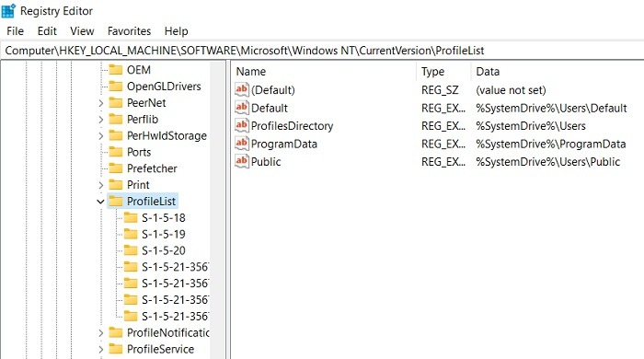Click the %SystemDrive%\Users\Default data cell
The height and width of the screenshot is (359, 644).
point(551,108)
